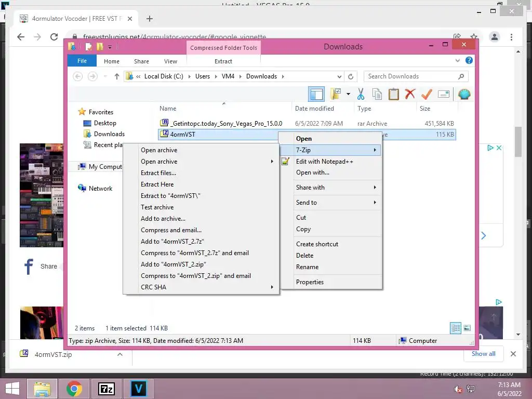Choose Test archive in 7-Zip submenu
Image resolution: width=532 pixels, height=399 pixels.
point(201,207)
